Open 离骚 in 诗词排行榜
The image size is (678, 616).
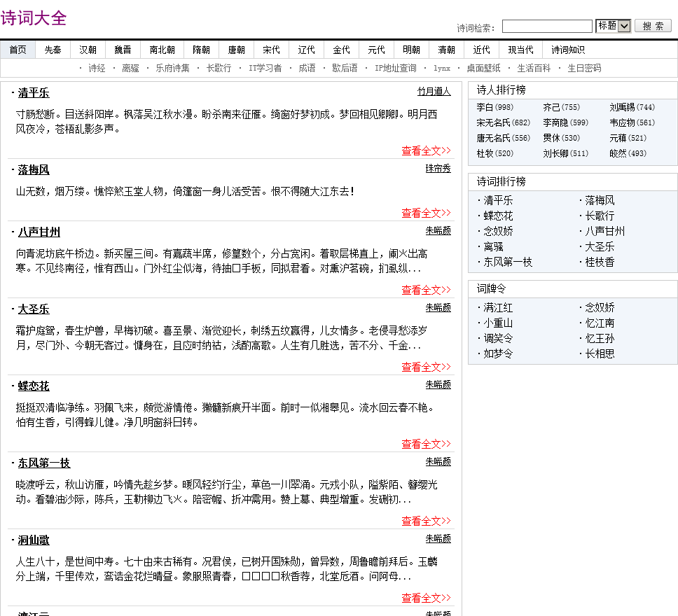(493, 246)
